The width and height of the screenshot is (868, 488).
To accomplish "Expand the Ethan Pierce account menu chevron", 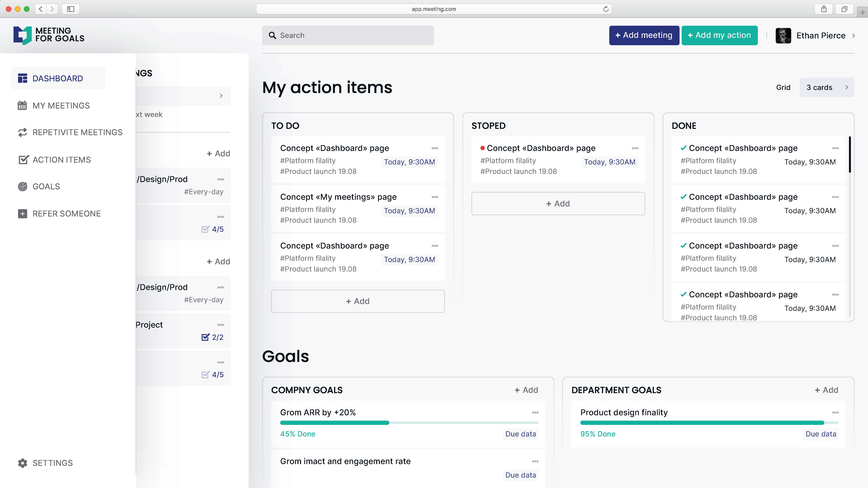I will point(854,36).
